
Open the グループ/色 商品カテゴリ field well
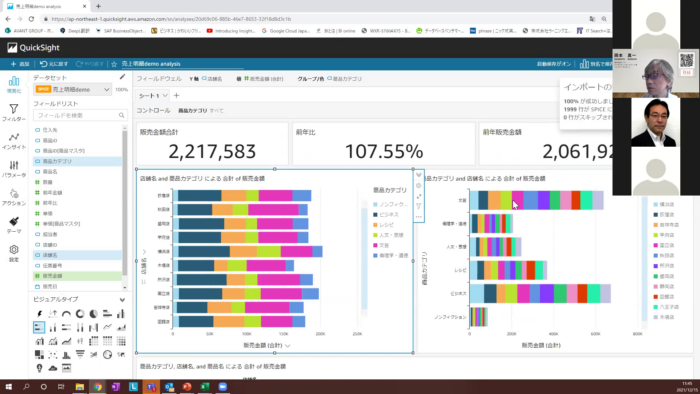point(330,79)
